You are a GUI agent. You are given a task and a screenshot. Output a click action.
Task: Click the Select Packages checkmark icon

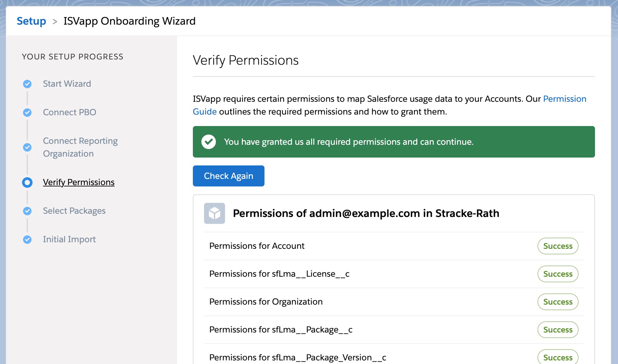tap(27, 211)
